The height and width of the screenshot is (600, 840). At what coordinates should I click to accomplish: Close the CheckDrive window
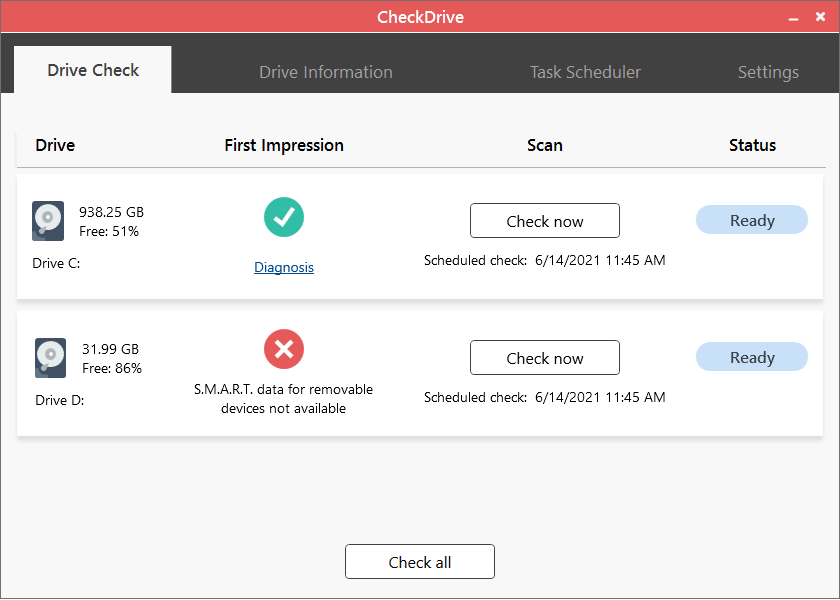pyautogui.click(x=820, y=17)
